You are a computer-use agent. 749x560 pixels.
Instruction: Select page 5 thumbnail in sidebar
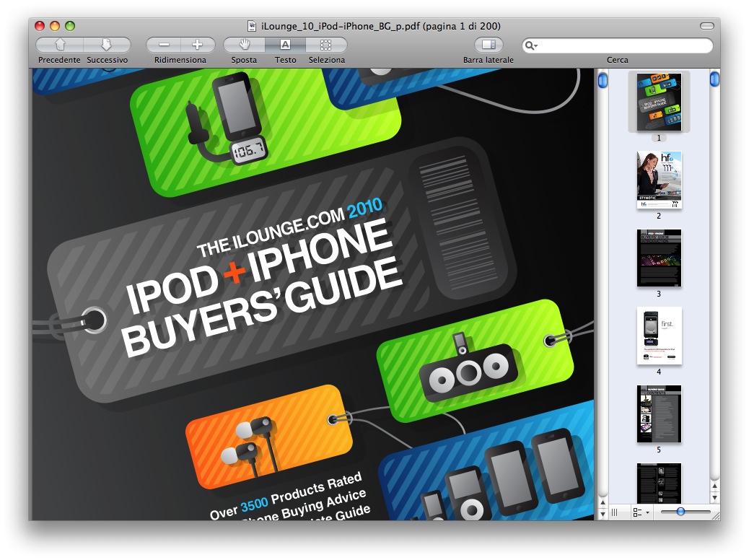click(x=659, y=414)
